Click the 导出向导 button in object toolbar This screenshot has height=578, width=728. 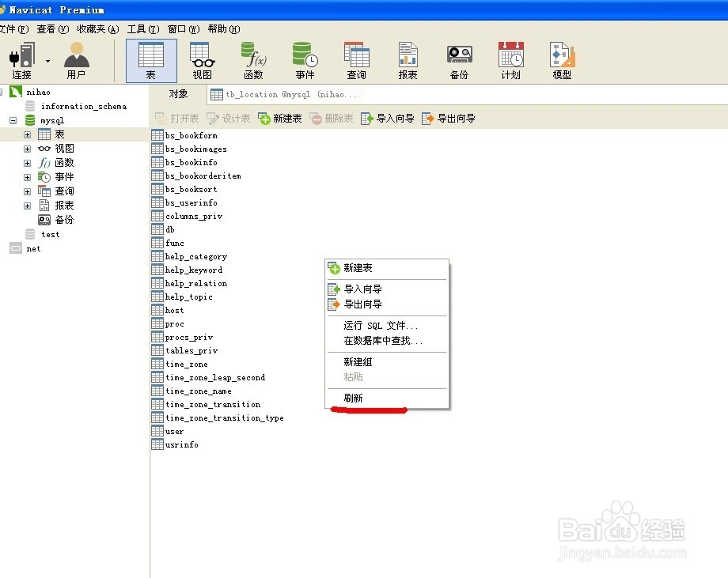tap(449, 119)
